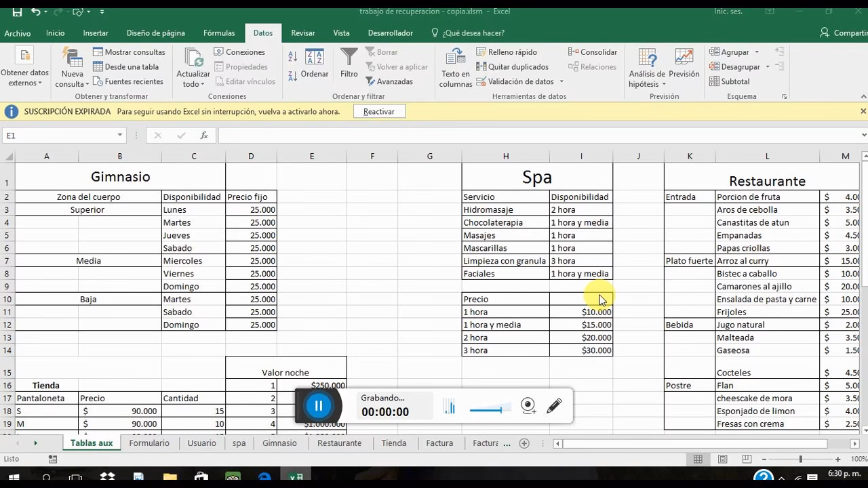Pause the screen recording
Viewport: 868px width, 488px height.
coord(319,406)
